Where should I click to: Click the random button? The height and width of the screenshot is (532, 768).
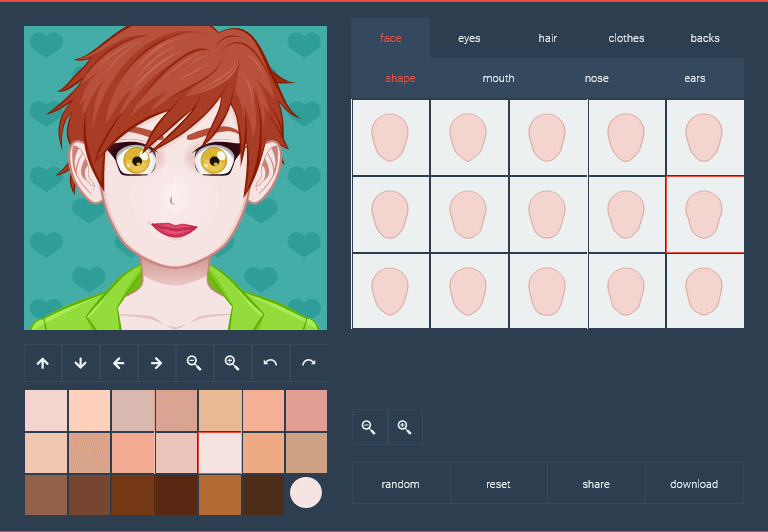tap(401, 484)
